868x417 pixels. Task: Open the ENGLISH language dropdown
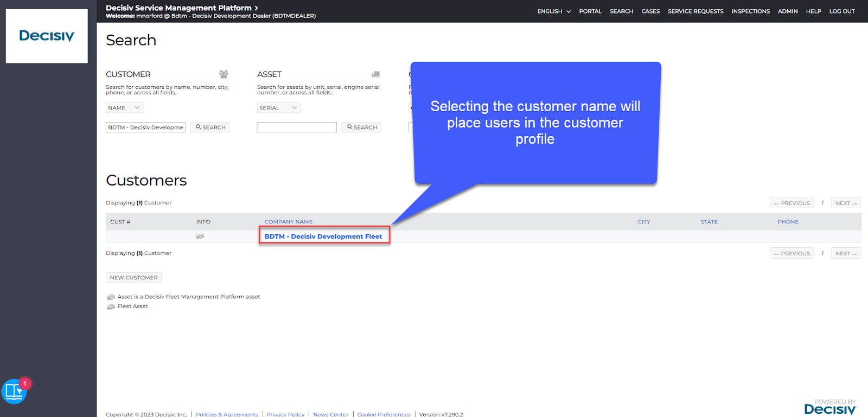tap(554, 11)
